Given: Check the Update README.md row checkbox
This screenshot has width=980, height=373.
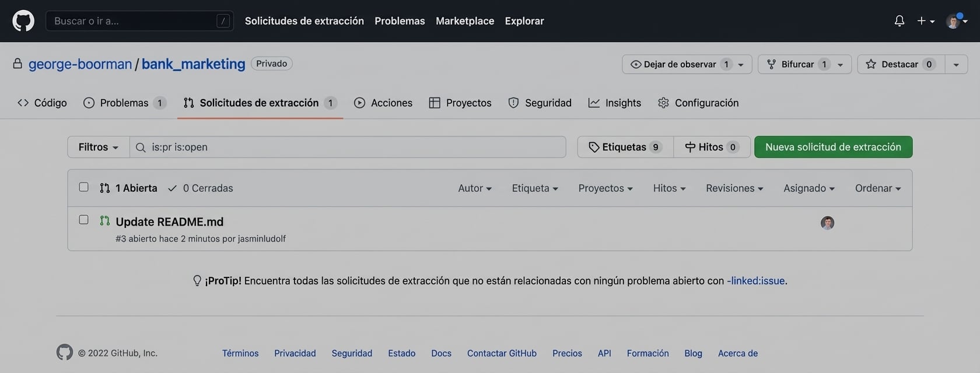Looking at the screenshot, I should coord(83,220).
